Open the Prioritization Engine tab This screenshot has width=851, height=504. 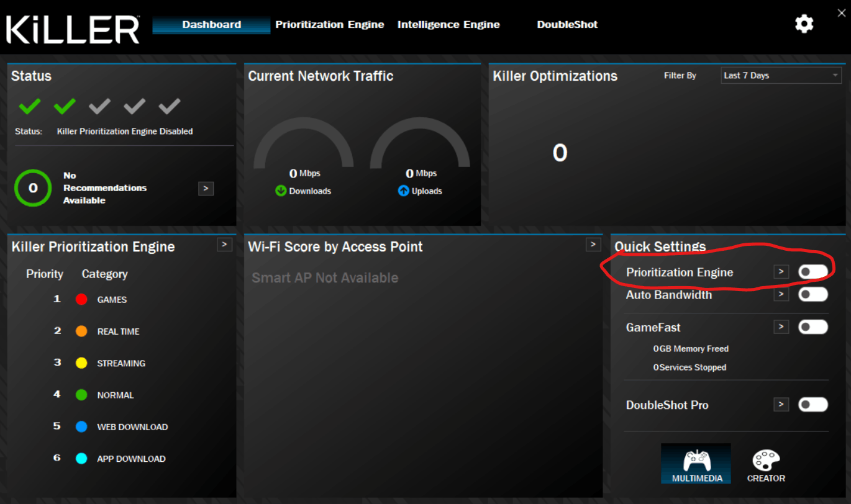[330, 25]
